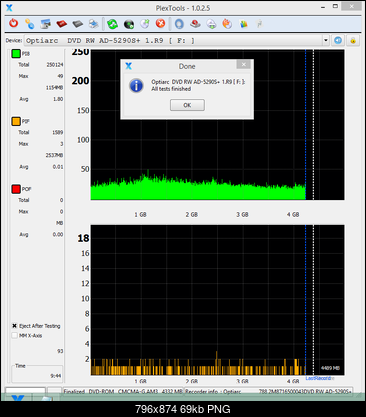The height and width of the screenshot is (417, 366).
Task: Click the green refresh arrows icon
Action: [x=113, y=24]
